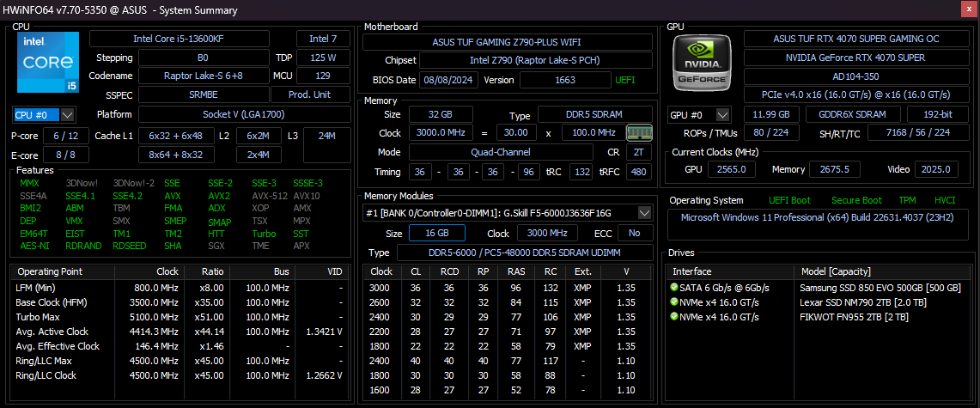
Task: Click the VID column header
Action: point(323,271)
